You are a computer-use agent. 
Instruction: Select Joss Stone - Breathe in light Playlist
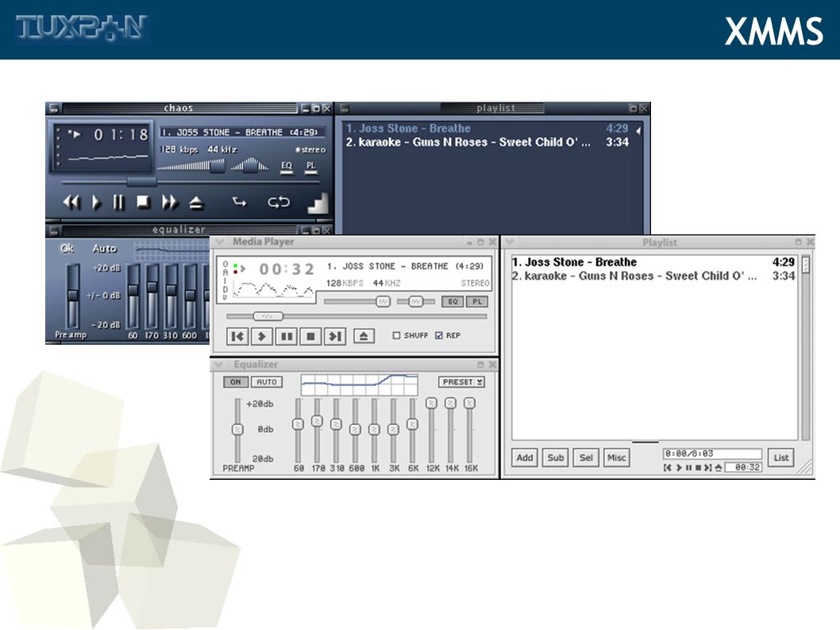coord(653,262)
